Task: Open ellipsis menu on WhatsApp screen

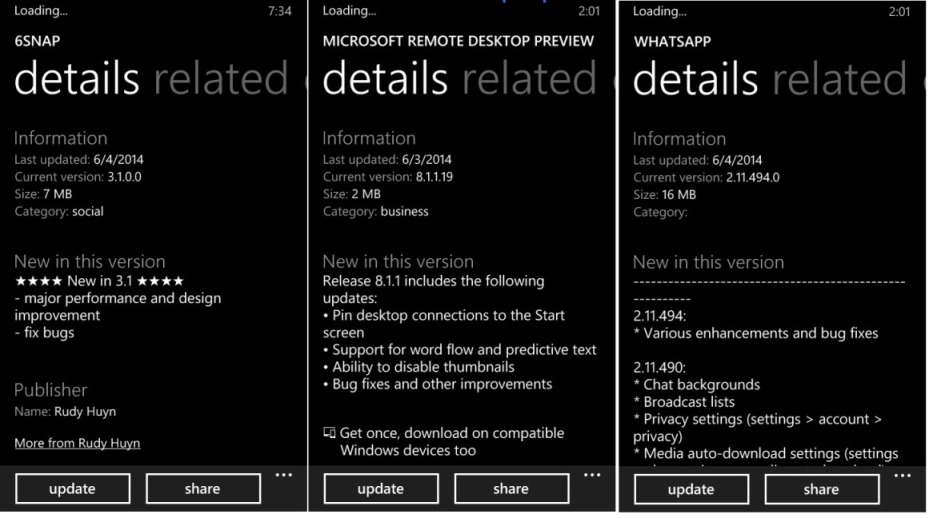Action: pyautogui.click(x=903, y=476)
